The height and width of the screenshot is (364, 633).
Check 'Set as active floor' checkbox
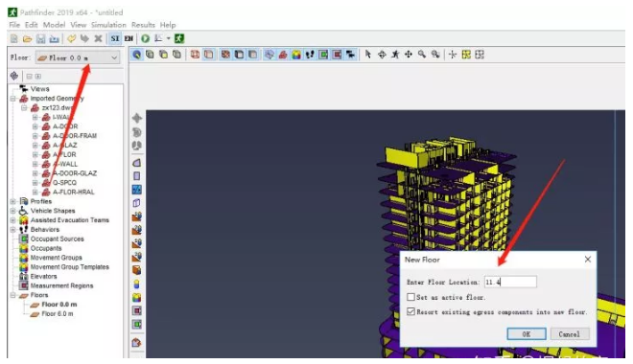(410, 297)
